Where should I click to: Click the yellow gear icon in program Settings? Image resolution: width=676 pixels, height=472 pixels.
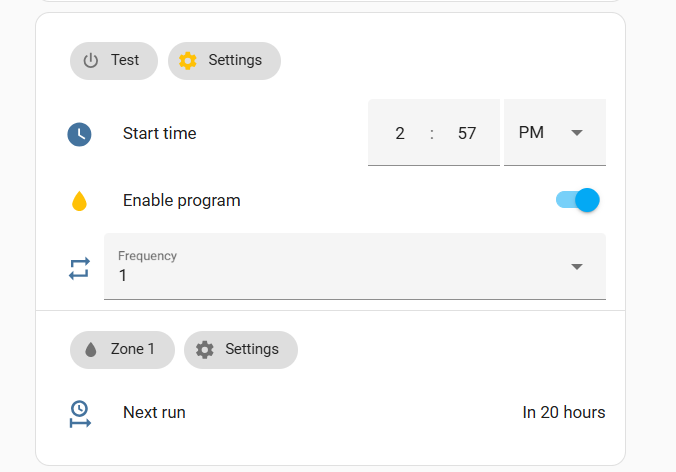click(188, 60)
